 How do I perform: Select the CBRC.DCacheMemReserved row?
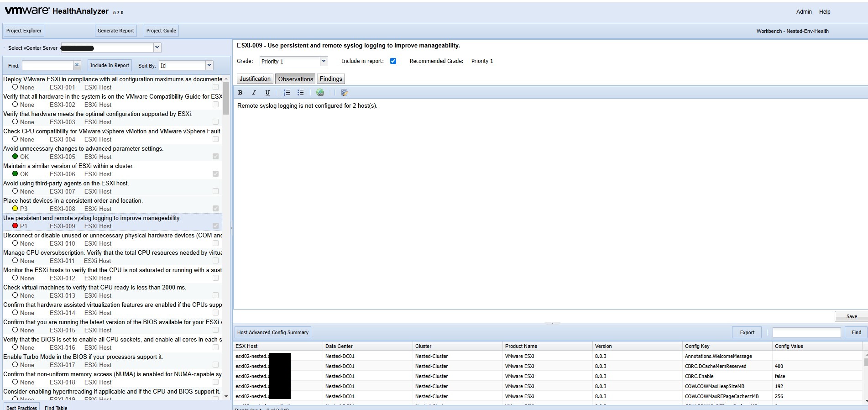tap(548, 366)
